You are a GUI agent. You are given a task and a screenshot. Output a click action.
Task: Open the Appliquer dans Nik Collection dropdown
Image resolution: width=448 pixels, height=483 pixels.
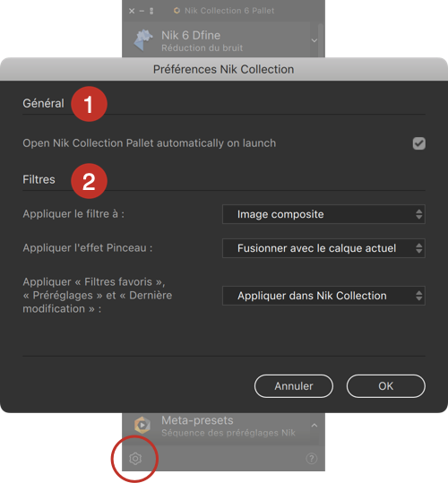(x=323, y=296)
